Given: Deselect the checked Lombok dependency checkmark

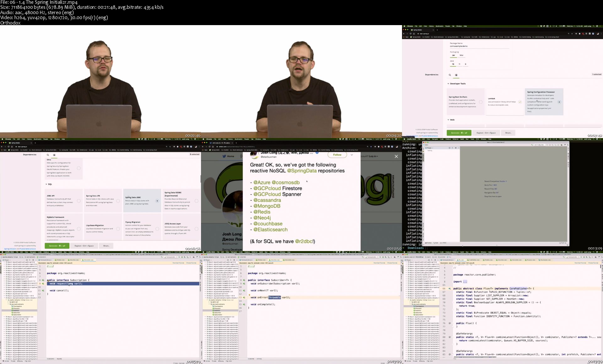Looking at the screenshot, I should tap(520, 102).
